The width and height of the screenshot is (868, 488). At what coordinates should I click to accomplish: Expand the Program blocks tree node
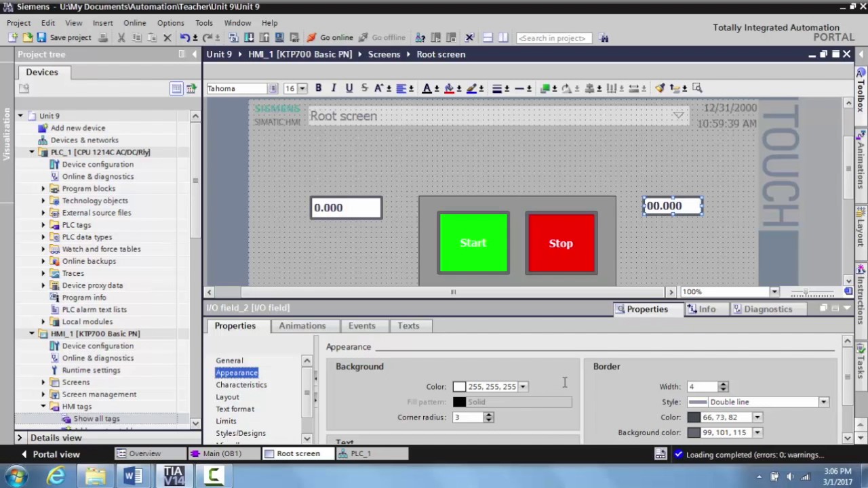coord(43,188)
